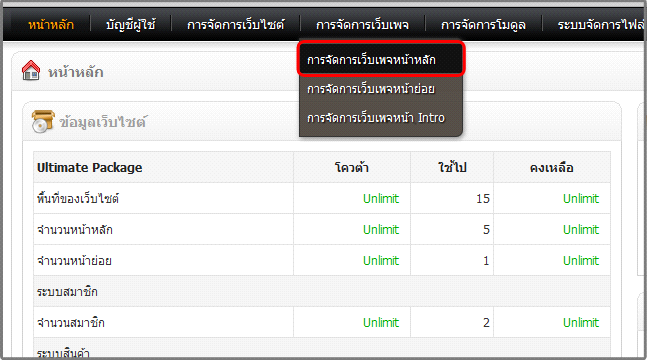Click the quota Unlimit in พื้นที่ของเว็บไซต์ row

coord(381,199)
